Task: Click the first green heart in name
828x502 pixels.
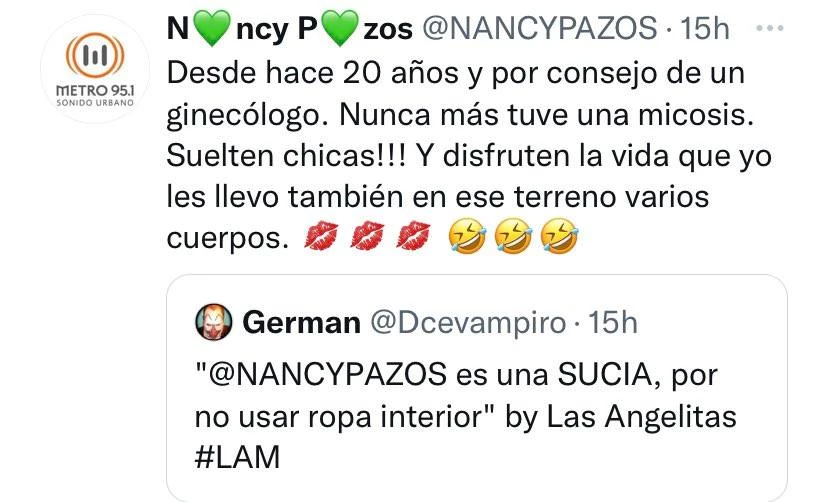Action: coord(212,29)
